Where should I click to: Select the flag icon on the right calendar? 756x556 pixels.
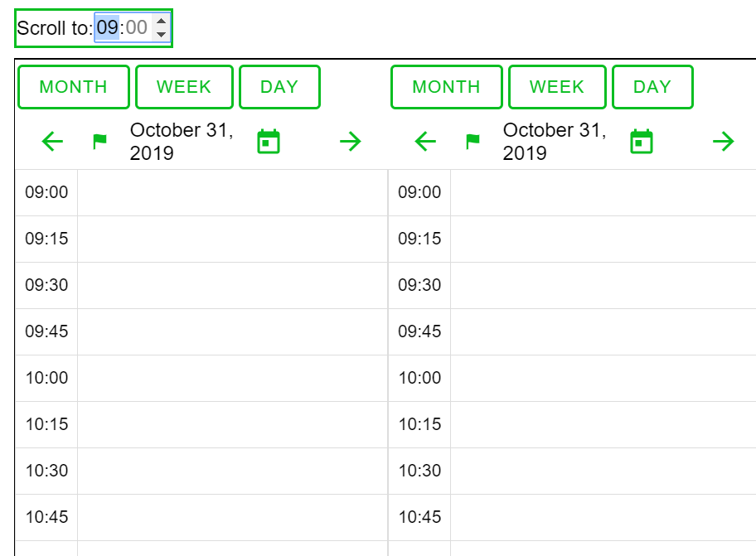[x=472, y=141]
